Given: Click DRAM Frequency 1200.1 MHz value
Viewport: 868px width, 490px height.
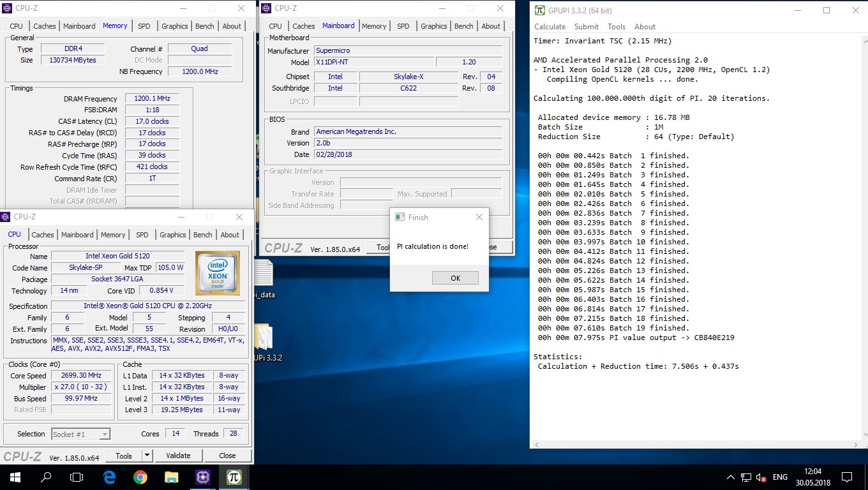Looking at the screenshot, I should (x=153, y=99).
